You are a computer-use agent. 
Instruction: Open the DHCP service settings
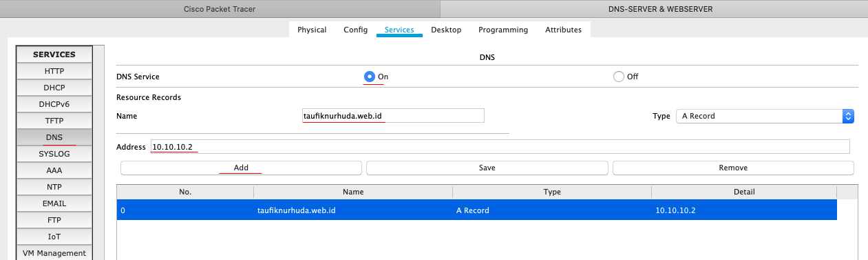pyautogui.click(x=54, y=88)
